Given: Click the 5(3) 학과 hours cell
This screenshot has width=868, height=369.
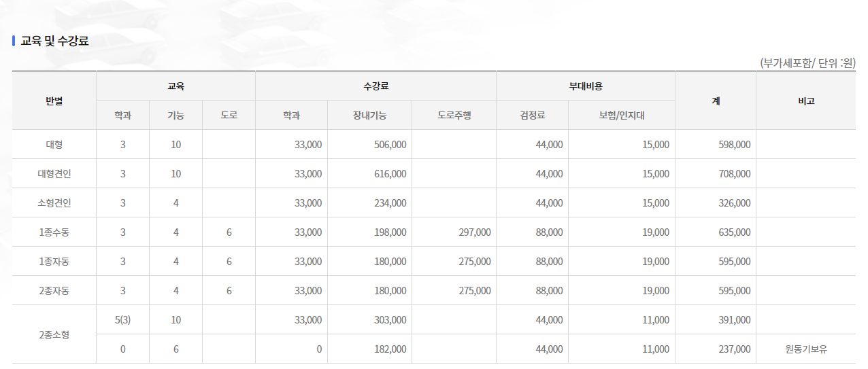Looking at the screenshot, I should 122,320.
